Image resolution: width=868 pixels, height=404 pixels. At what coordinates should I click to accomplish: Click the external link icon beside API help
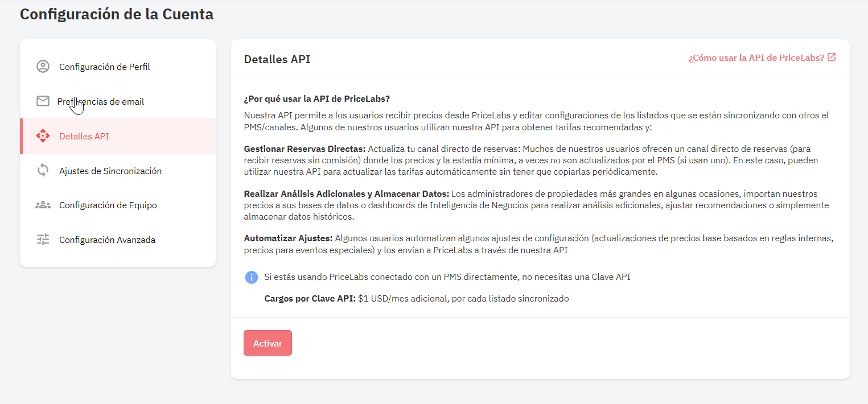832,57
